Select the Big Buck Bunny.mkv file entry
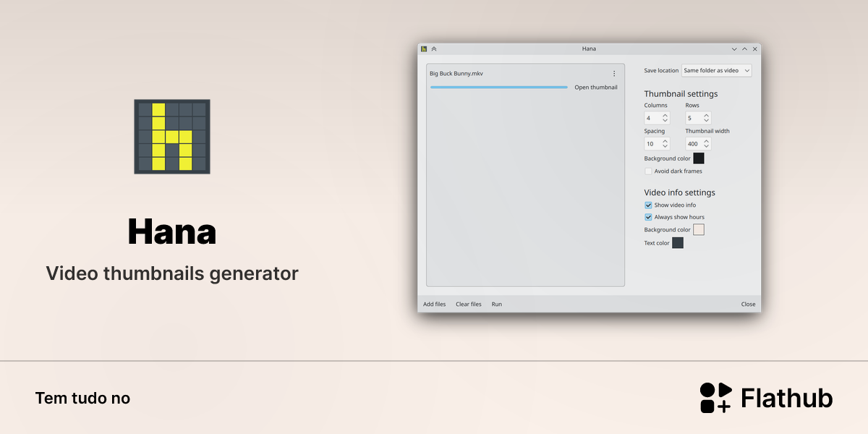The image size is (868, 434). click(x=525, y=80)
